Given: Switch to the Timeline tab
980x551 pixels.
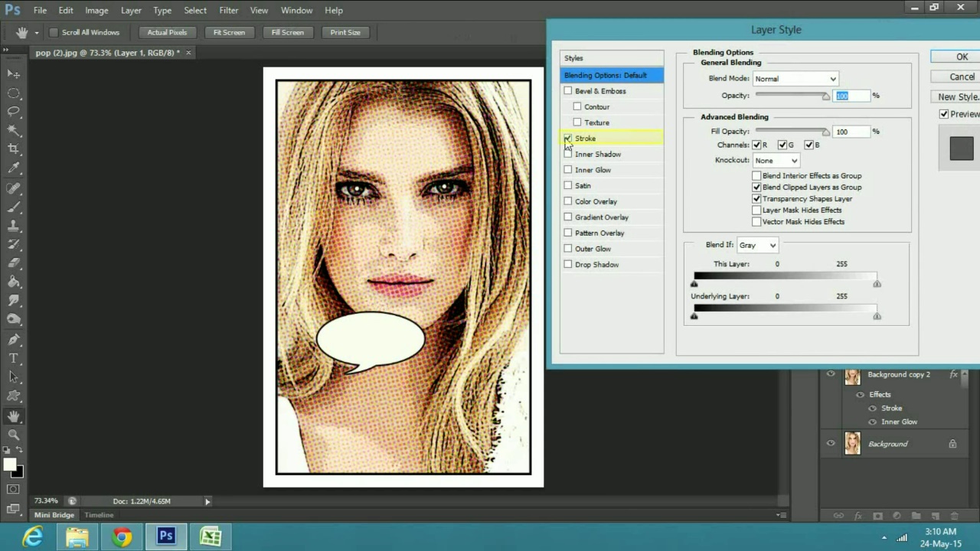Looking at the screenshot, I should click(99, 515).
